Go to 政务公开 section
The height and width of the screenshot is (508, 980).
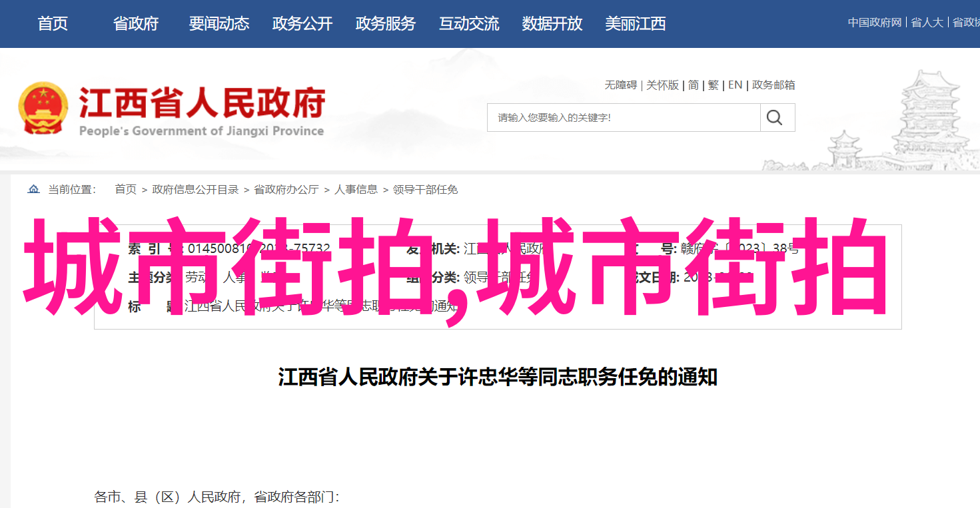[302, 24]
